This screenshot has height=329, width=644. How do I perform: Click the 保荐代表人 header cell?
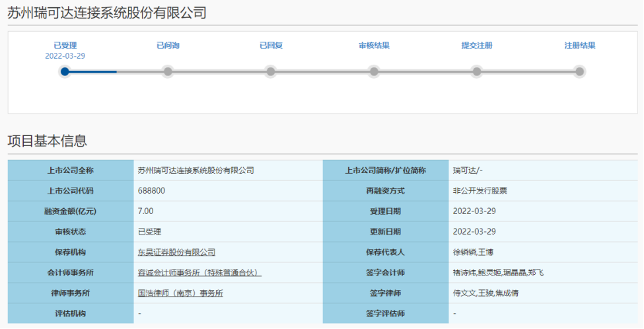[386, 252]
